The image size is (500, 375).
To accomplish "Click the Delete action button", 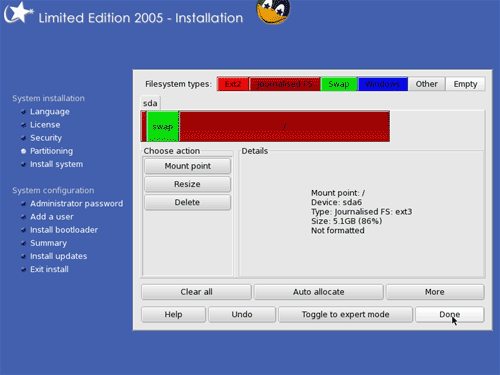I will [187, 202].
